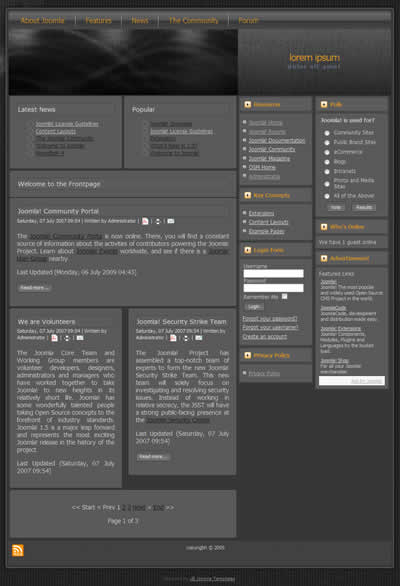
Task: Go to End page in pagination
Action: (x=158, y=508)
